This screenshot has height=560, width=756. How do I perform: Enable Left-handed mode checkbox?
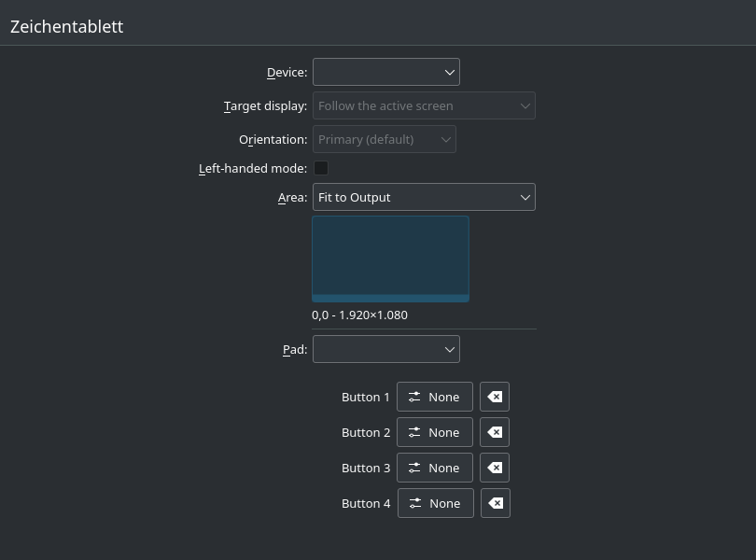[x=321, y=168]
